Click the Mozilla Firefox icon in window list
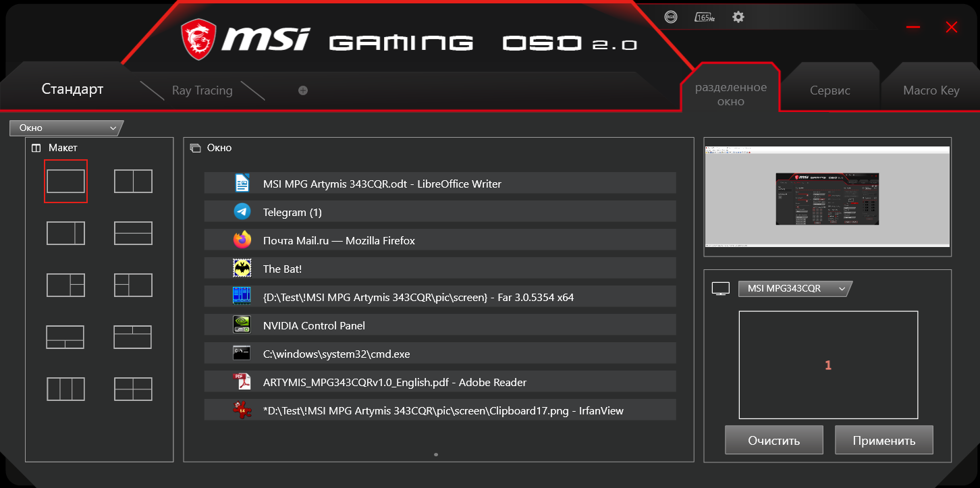980x488 pixels. coord(242,240)
